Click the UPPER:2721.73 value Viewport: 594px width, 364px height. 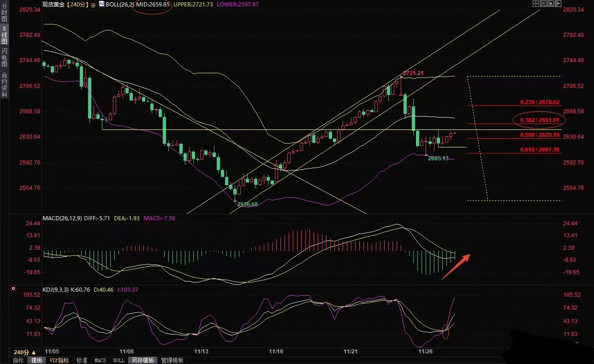coord(193,4)
